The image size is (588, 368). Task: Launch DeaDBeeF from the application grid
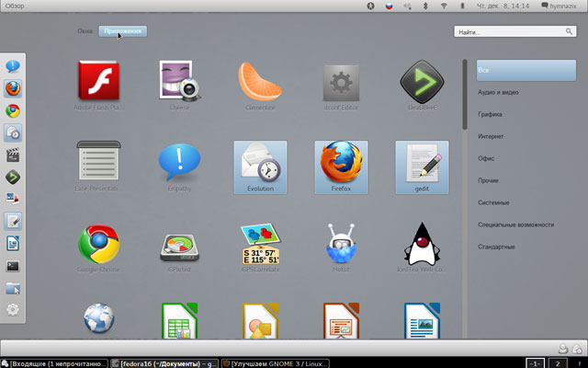click(422, 86)
